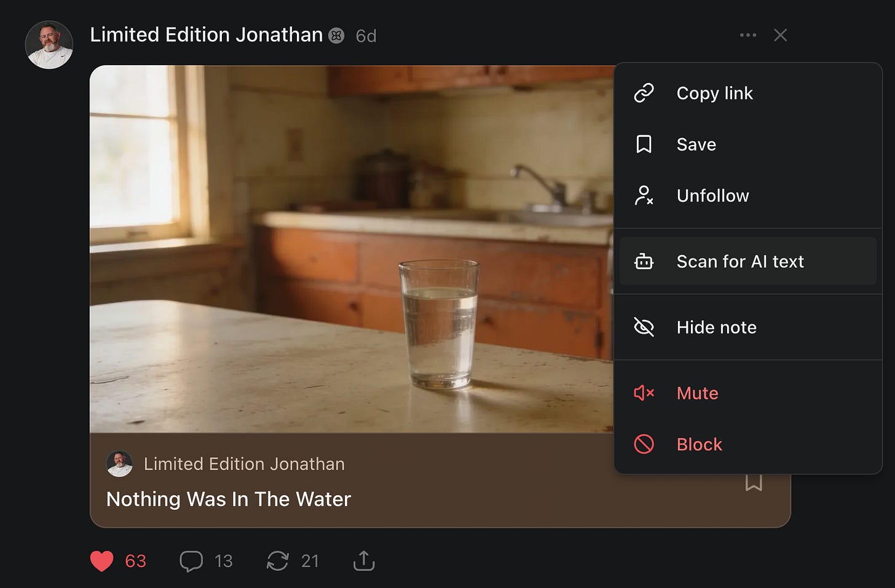
Task: Click the red heart like icon
Action: (102, 561)
